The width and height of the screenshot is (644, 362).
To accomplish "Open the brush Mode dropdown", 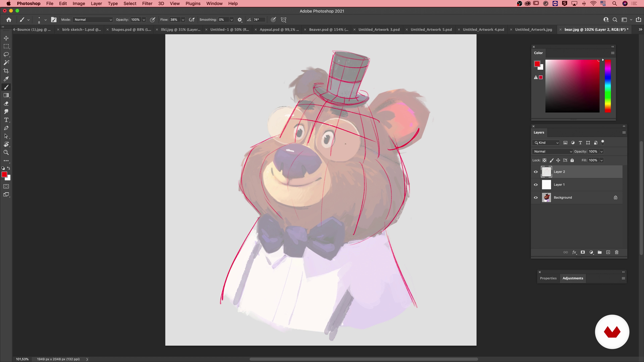I will (x=93, y=19).
